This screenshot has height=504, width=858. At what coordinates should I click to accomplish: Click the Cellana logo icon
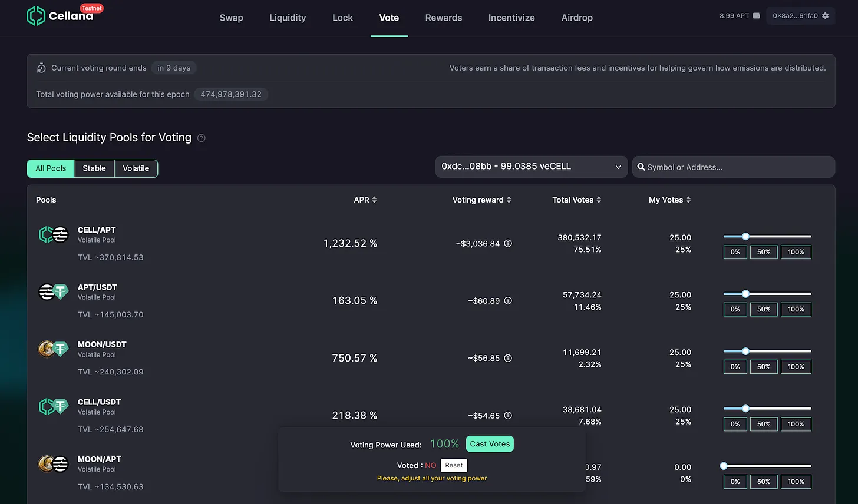click(x=36, y=16)
